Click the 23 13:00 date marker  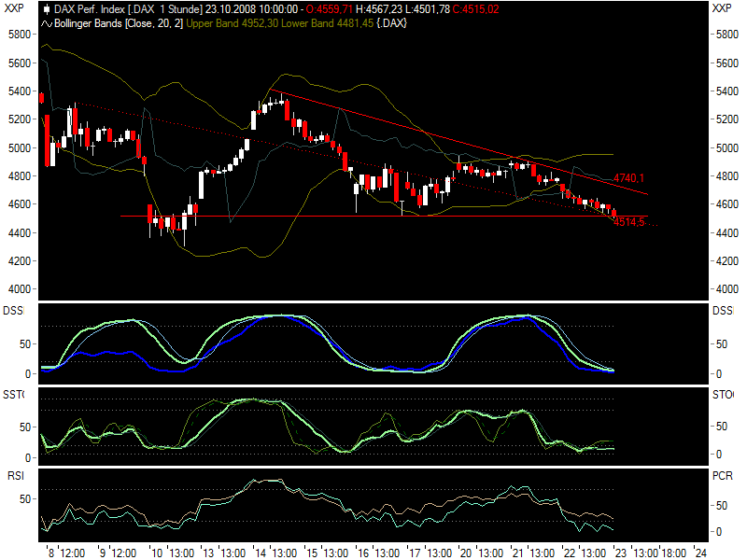[633, 553]
